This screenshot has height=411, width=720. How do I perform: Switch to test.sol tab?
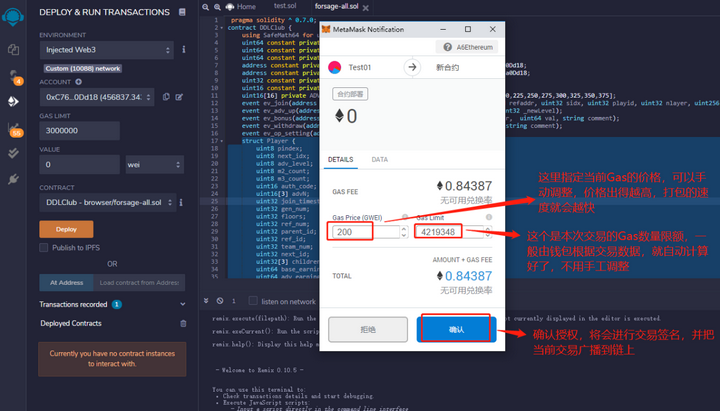pos(285,6)
